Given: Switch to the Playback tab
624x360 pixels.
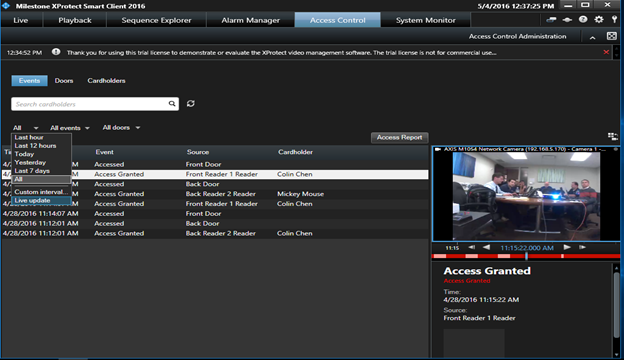Looking at the screenshot, I should coord(75,20).
